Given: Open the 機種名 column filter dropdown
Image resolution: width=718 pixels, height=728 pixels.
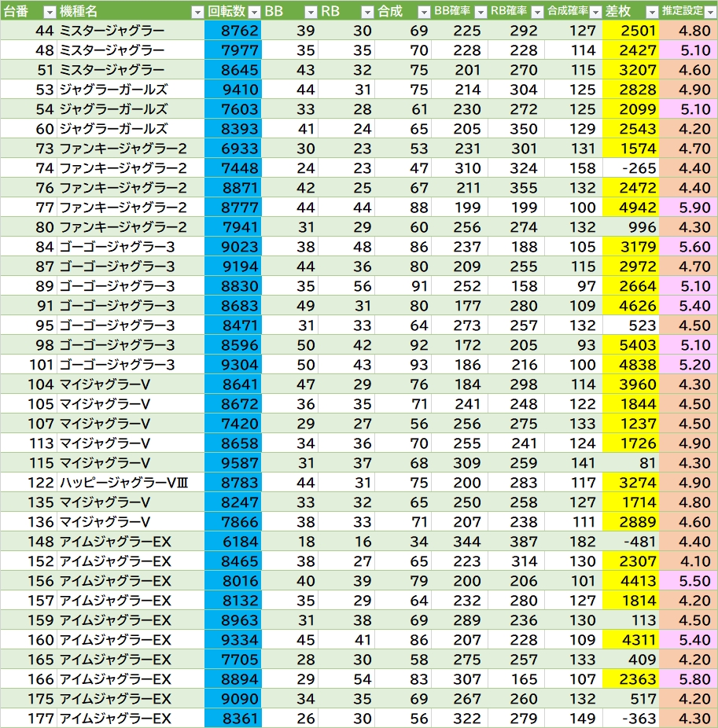Looking at the screenshot, I should click(x=197, y=12).
